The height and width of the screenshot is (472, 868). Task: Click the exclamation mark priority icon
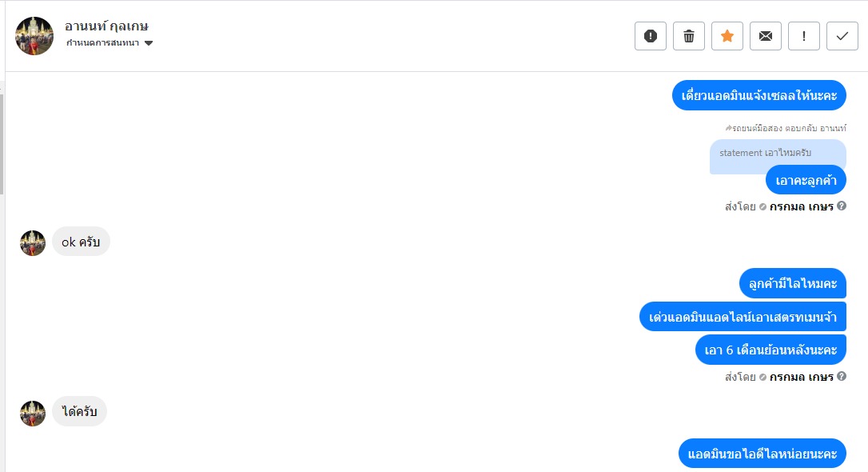click(804, 36)
